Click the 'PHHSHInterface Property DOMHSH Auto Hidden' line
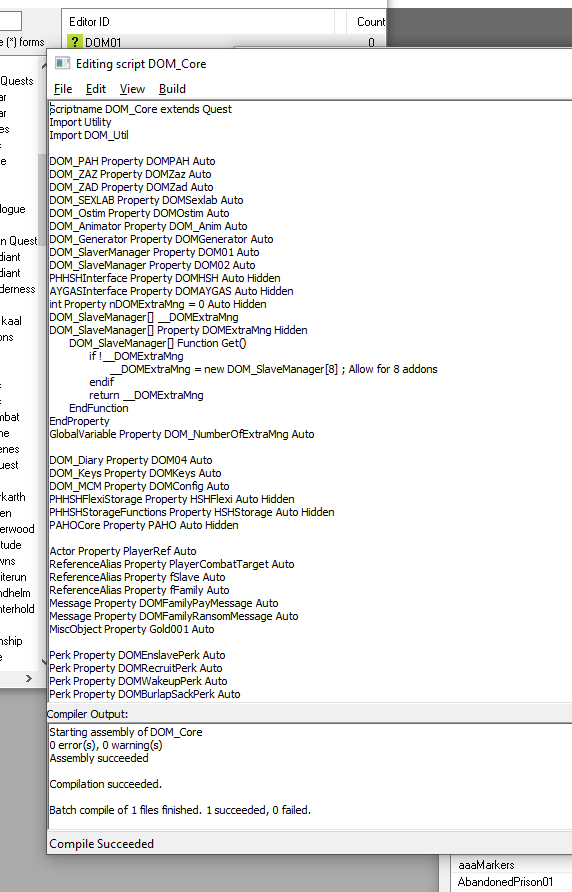This screenshot has width=572, height=892. (165, 278)
